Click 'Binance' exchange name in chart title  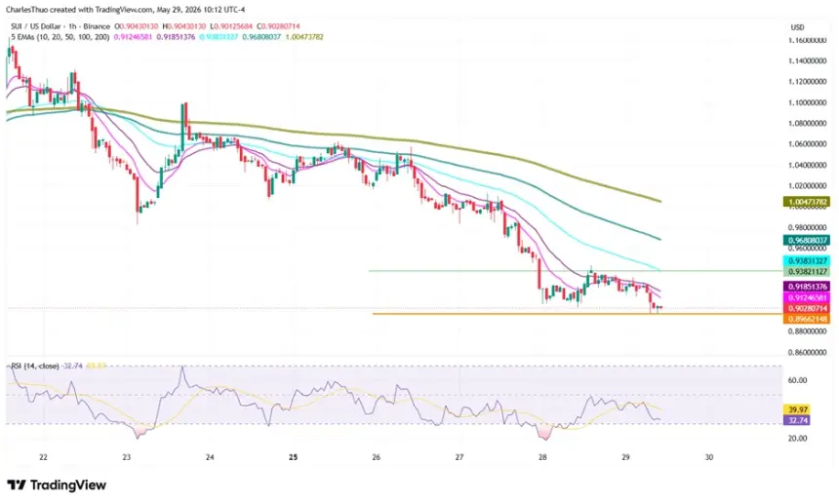(x=97, y=26)
